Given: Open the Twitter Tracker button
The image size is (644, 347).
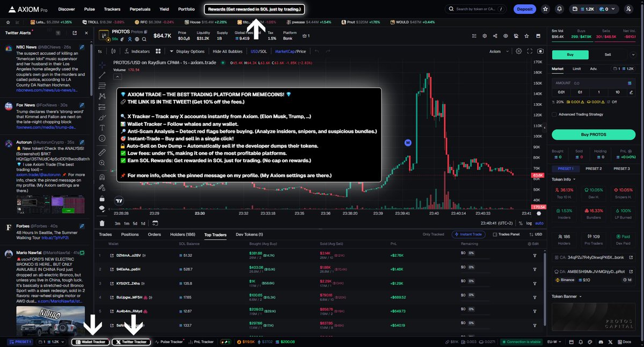Looking at the screenshot, I should [131, 342].
